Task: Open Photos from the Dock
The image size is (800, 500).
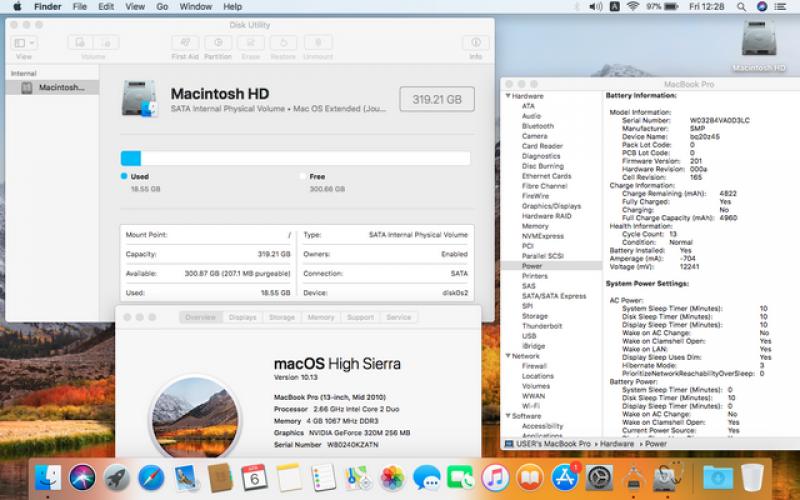Action: click(392, 479)
